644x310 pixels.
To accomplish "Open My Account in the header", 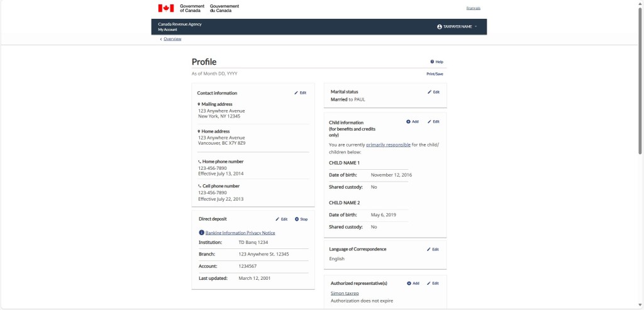I will pos(167,30).
